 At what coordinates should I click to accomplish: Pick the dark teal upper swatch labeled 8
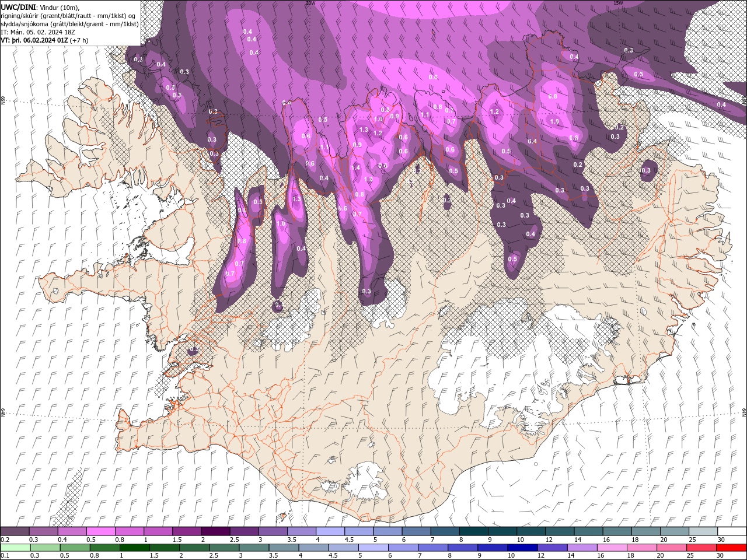tap(473, 531)
